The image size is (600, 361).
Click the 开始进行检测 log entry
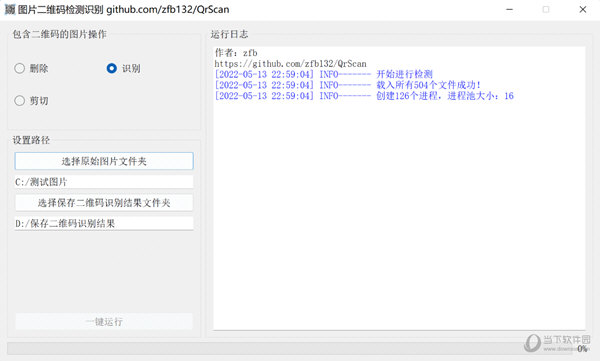click(x=324, y=74)
